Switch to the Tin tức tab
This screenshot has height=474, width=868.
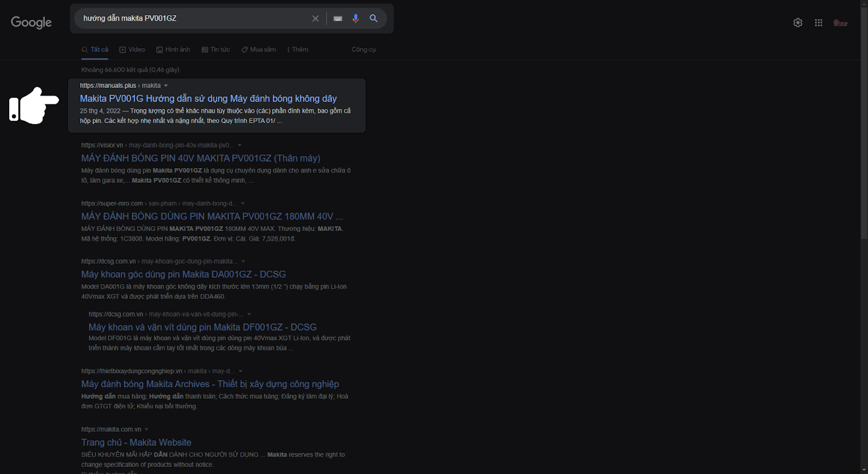coord(216,49)
